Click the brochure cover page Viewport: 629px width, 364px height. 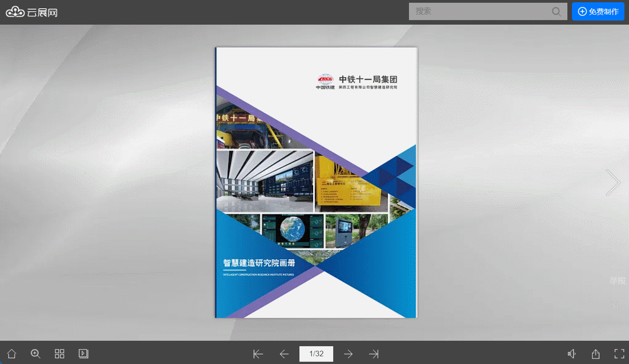pos(316,182)
